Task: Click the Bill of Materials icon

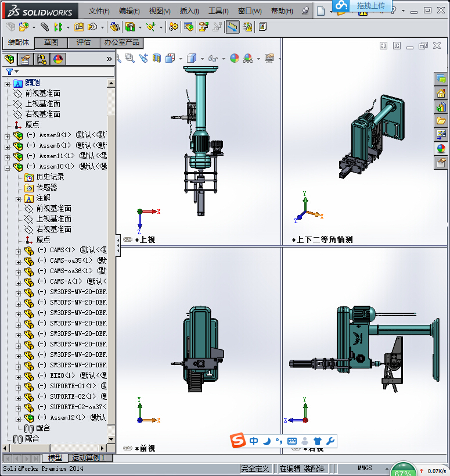Action: pos(188,27)
